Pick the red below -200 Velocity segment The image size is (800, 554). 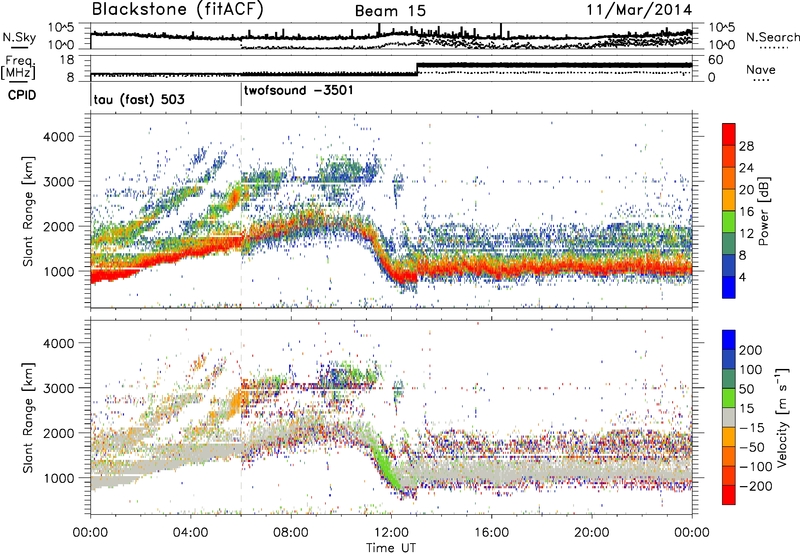pyautogui.click(x=729, y=495)
